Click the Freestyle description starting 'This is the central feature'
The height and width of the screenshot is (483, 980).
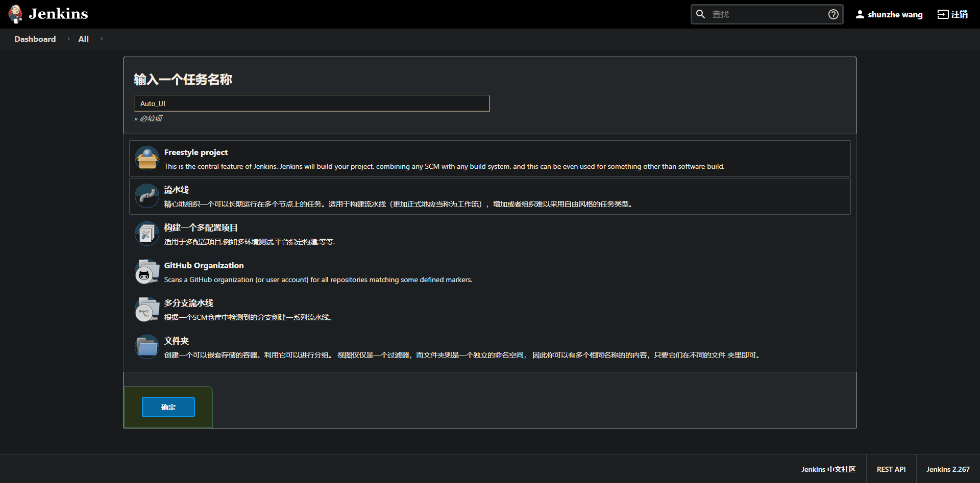tap(444, 167)
